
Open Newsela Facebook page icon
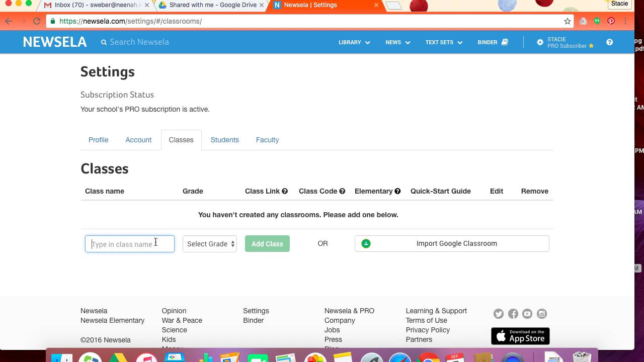(513, 314)
